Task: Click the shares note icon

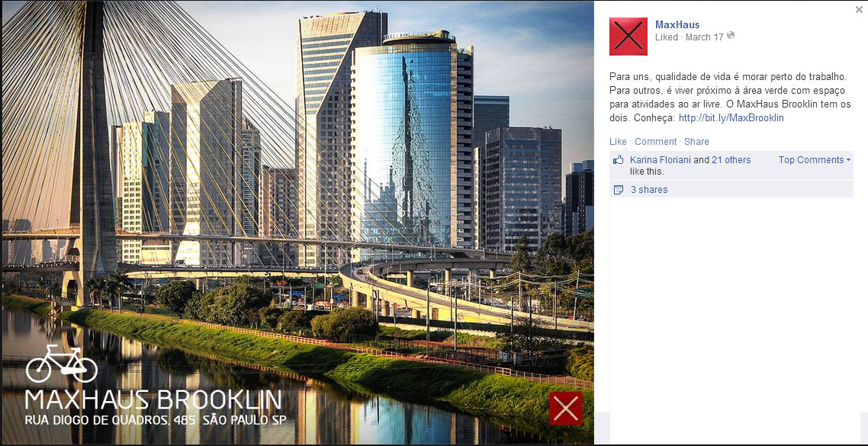Action: (x=619, y=190)
